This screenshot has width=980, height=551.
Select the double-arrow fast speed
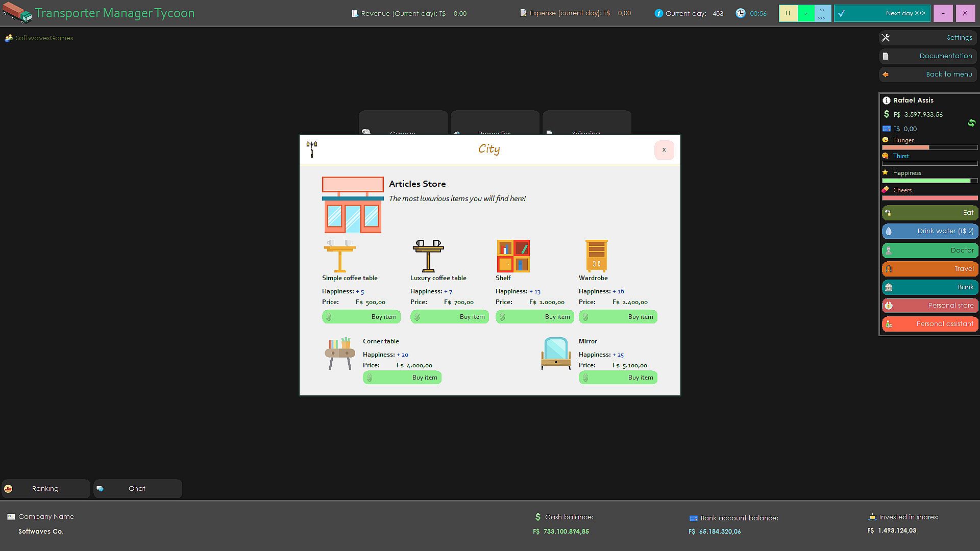pyautogui.click(x=822, y=9)
